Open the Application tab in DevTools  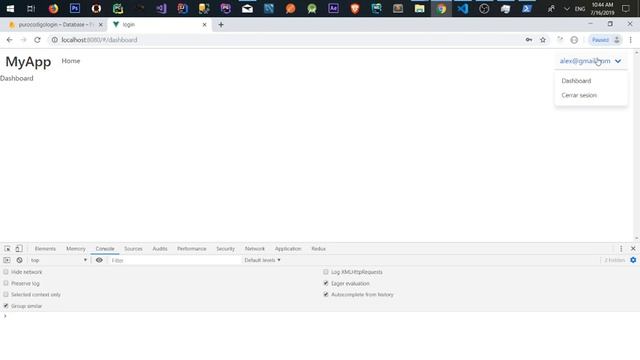pos(288,249)
